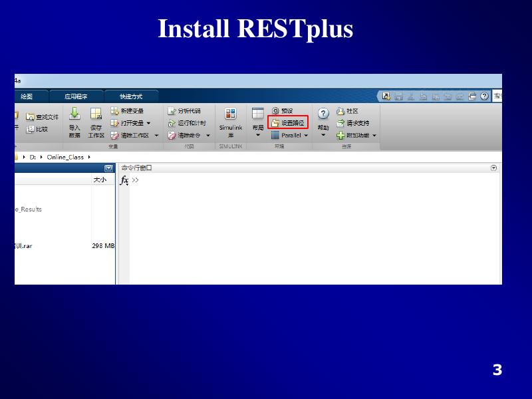Open the Parallel dropdown menu
This screenshot has width=532, height=399.
(x=290, y=136)
